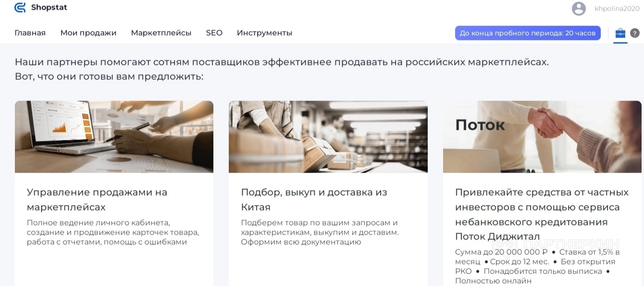This screenshot has height=286, width=644.
Task: Open the SEO menu item
Action: 214,33
